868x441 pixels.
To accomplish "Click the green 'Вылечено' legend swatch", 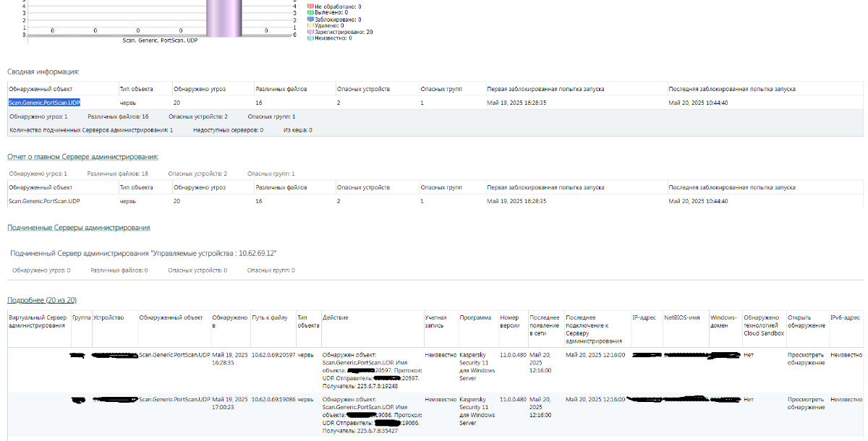I will coord(311,13).
